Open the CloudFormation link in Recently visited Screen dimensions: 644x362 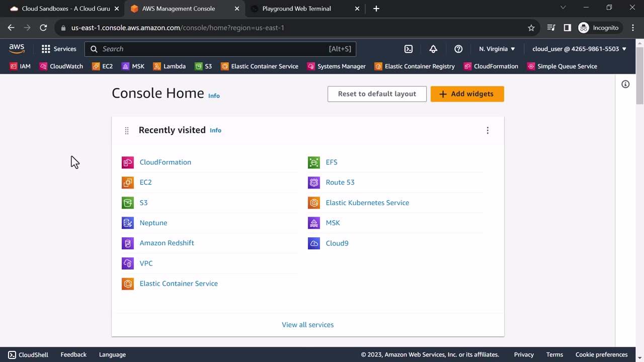(x=166, y=162)
